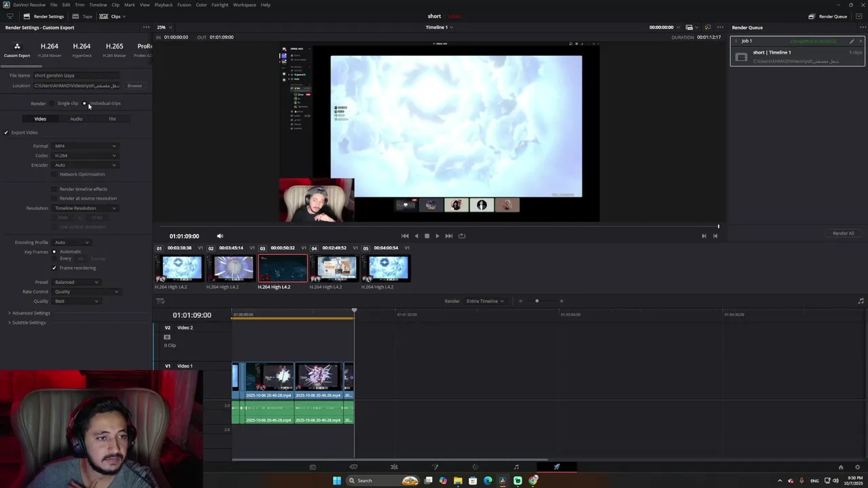Screen dimensions: 868x488
Task: Zoom out timeline with minus icon
Action: click(520, 301)
